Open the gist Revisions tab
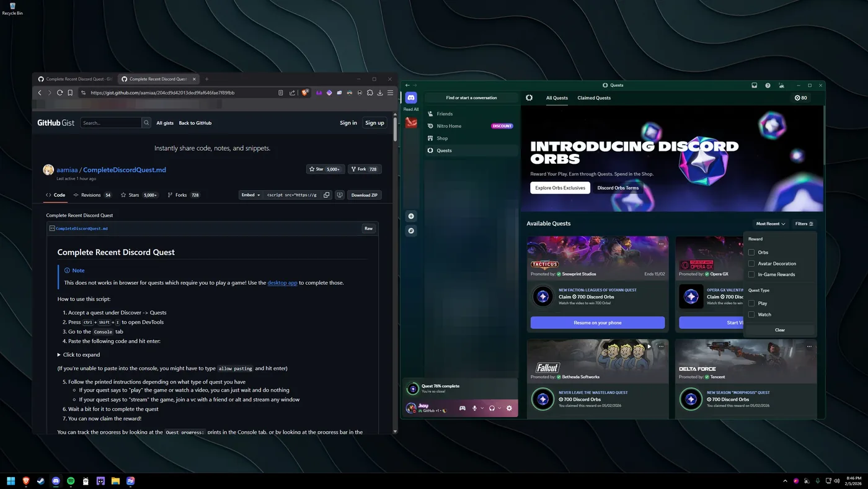This screenshot has width=868, height=489. point(92,195)
